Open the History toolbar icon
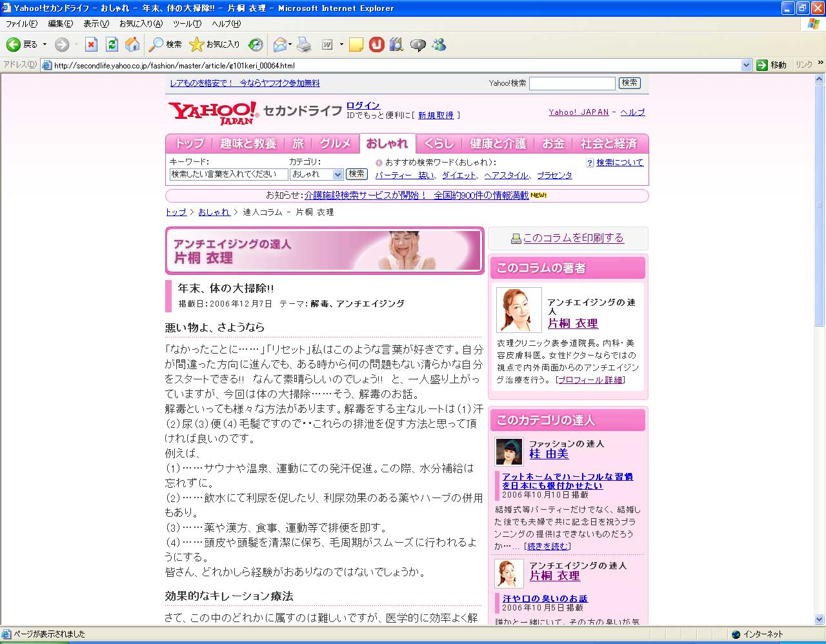Image resolution: width=826 pixels, height=644 pixels. [x=256, y=45]
